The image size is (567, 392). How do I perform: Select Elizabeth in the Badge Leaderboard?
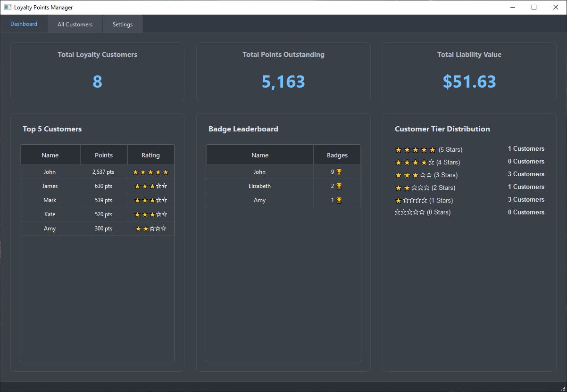(259, 186)
